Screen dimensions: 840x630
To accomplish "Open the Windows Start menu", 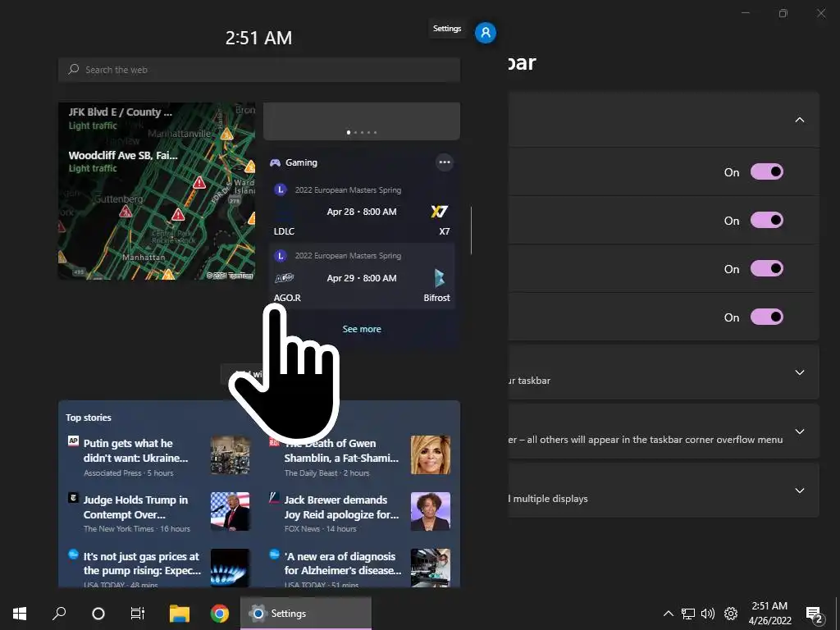I will tap(20, 614).
